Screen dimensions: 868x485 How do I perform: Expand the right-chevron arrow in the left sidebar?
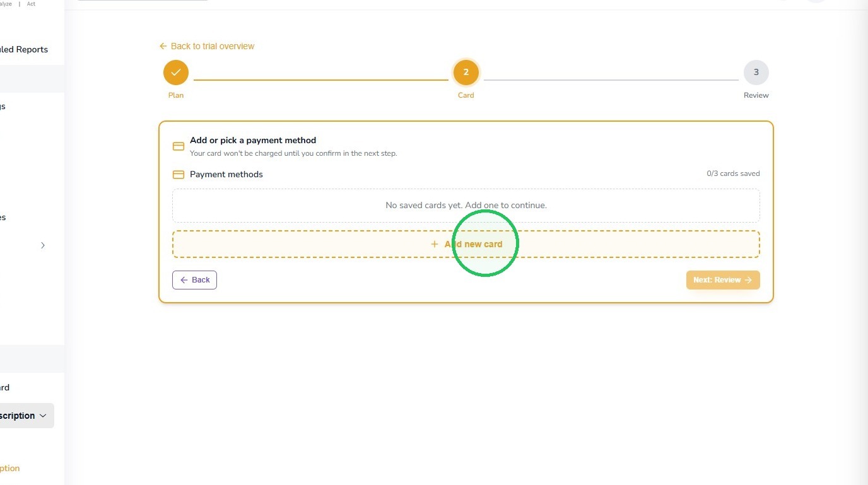43,245
